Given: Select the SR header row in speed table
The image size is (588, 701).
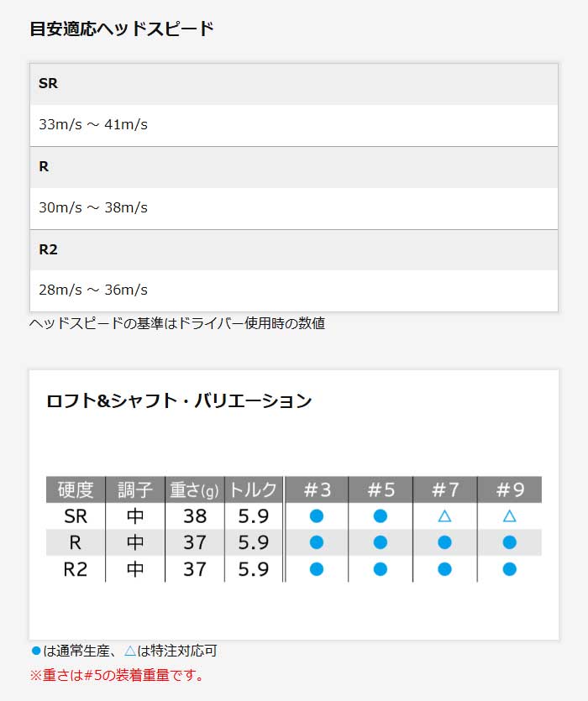Looking at the screenshot, I should tap(294, 84).
